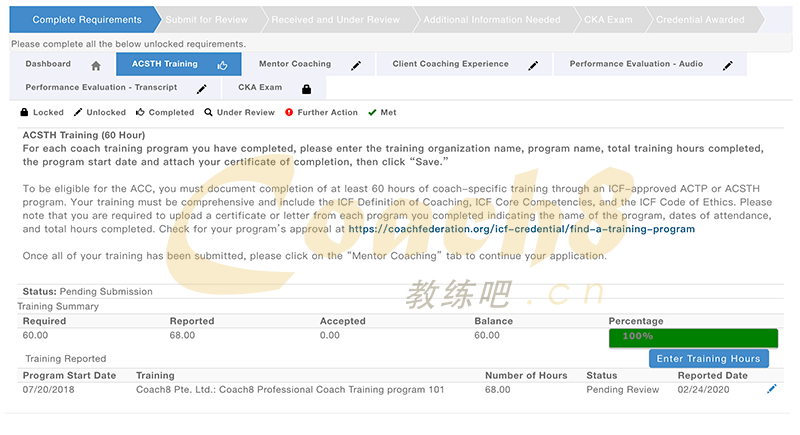This screenshot has height=435, width=800.
Task: Click the green Met checkmark legend icon
Action: tap(372, 113)
